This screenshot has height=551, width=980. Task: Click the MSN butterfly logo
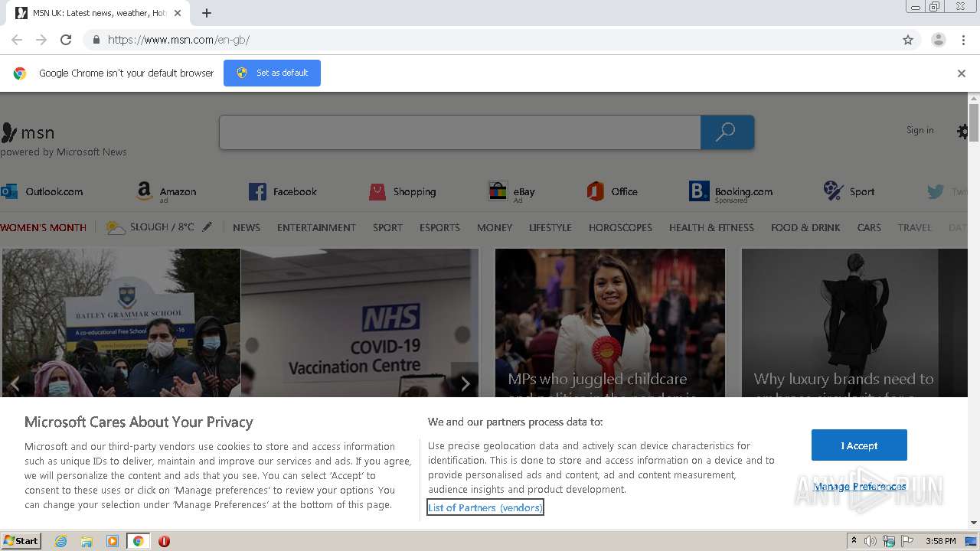(9, 132)
